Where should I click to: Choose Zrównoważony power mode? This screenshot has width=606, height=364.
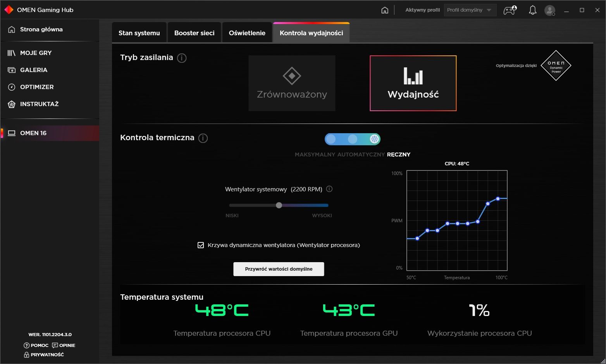292,83
